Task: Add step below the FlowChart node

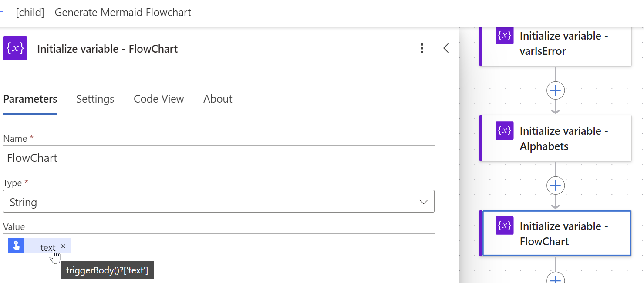Action: pyautogui.click(x=555, y=279)
